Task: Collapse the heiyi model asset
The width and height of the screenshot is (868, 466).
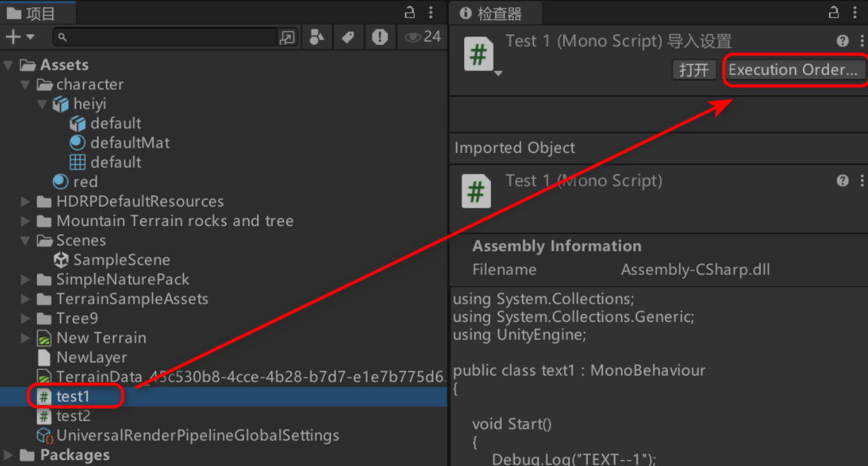Action: pyautogui.click(x=42, y=104)
